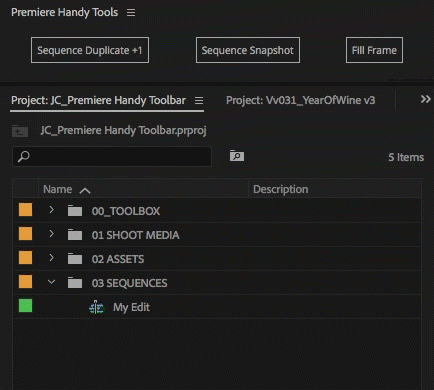Click the Sequence Snapshot button
434x390 pixels.
coord(248,50)
